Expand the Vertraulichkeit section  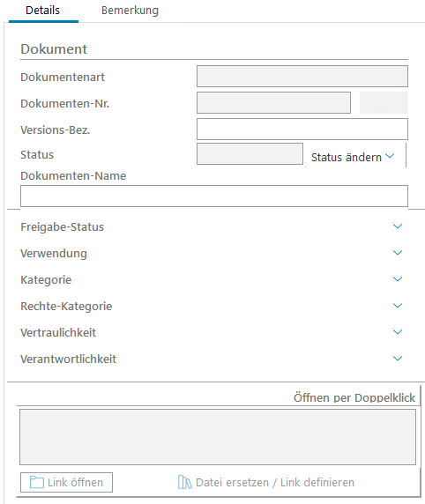click(x=398, y=331)
